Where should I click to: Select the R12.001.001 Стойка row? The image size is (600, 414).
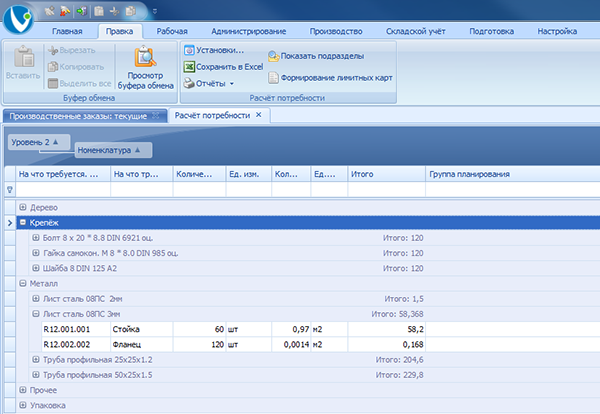coord(200,328)
